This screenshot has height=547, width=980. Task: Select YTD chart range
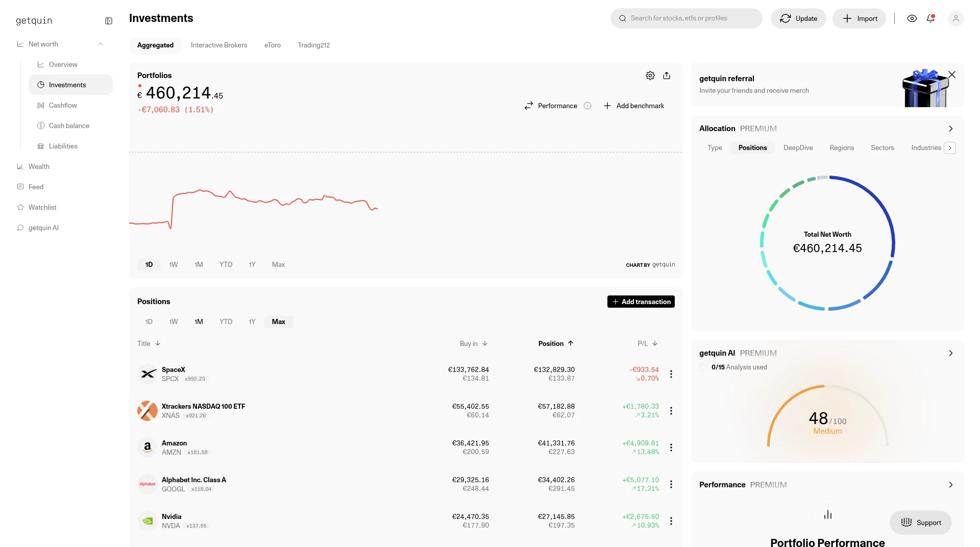(x=226, y=264)
